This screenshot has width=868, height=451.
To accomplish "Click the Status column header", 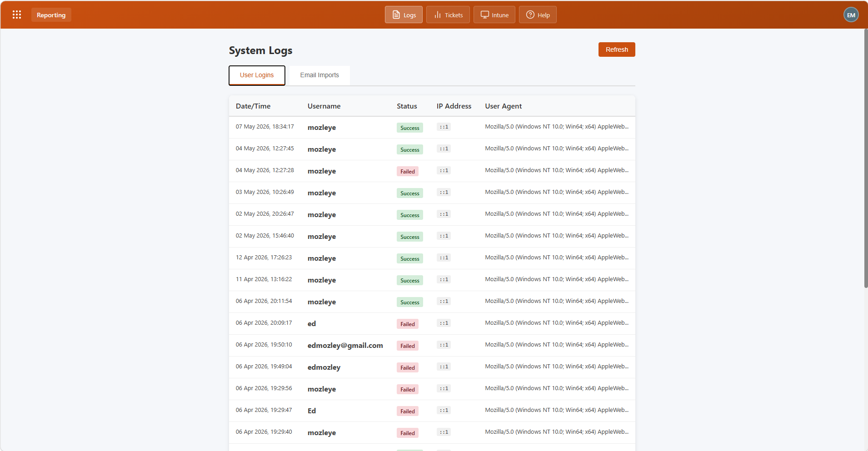I will [407, 106].
